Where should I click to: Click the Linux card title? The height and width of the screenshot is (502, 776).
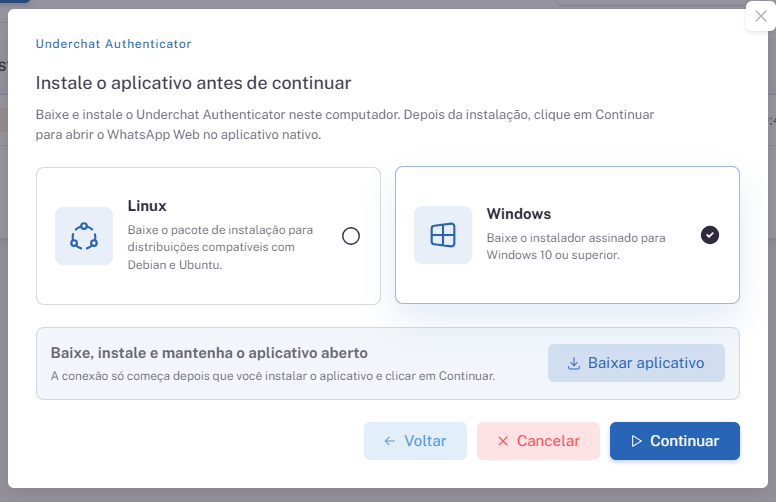coord(147,205)
